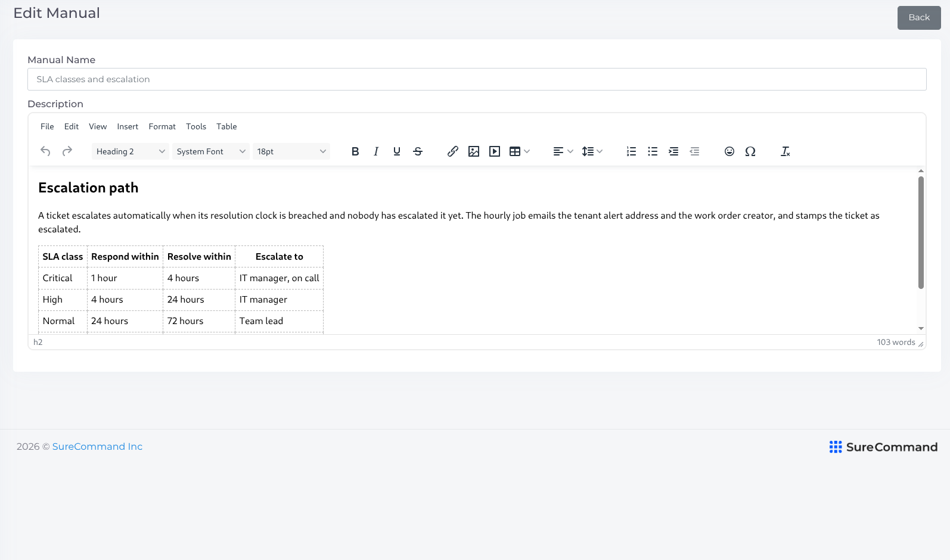Image resolution: width=950 pixels, height=560 pixels.
Task: Toggle italic text formatting
Action: (x=376, y=151)
